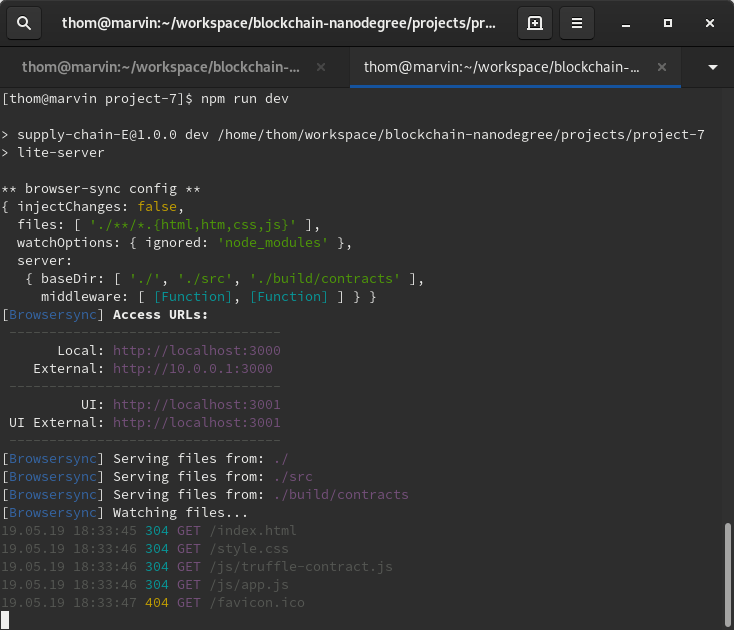Click the first [Function] middleware entry
Viewport: 734px width, 630px height.
click(192, 297)
